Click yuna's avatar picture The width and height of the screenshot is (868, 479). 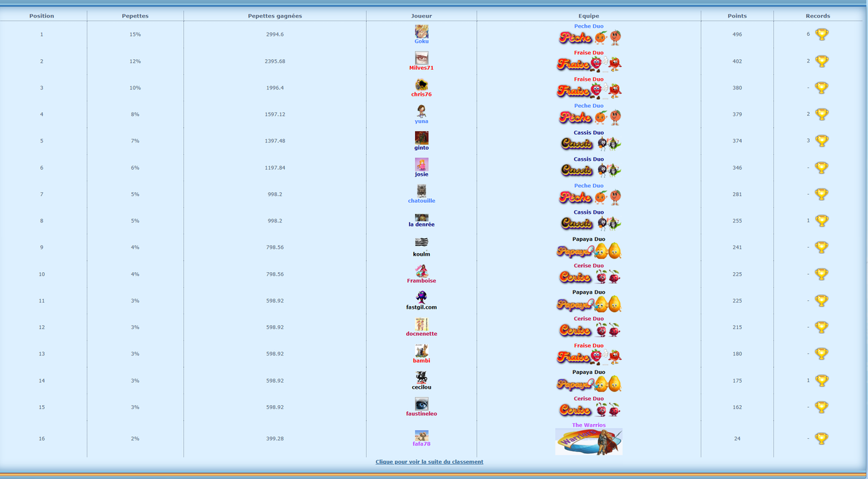421,111
